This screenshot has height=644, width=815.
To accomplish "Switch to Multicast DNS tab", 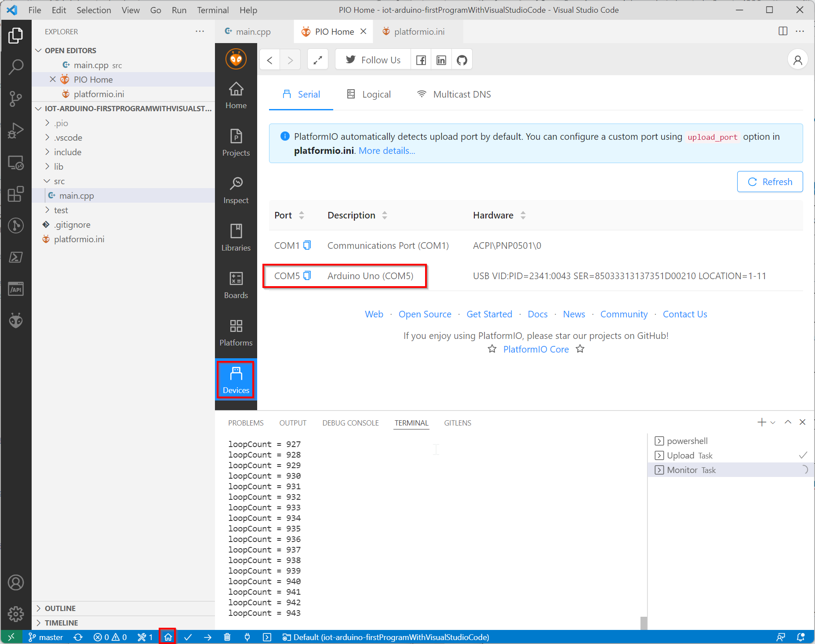I will tap(454, 94).
